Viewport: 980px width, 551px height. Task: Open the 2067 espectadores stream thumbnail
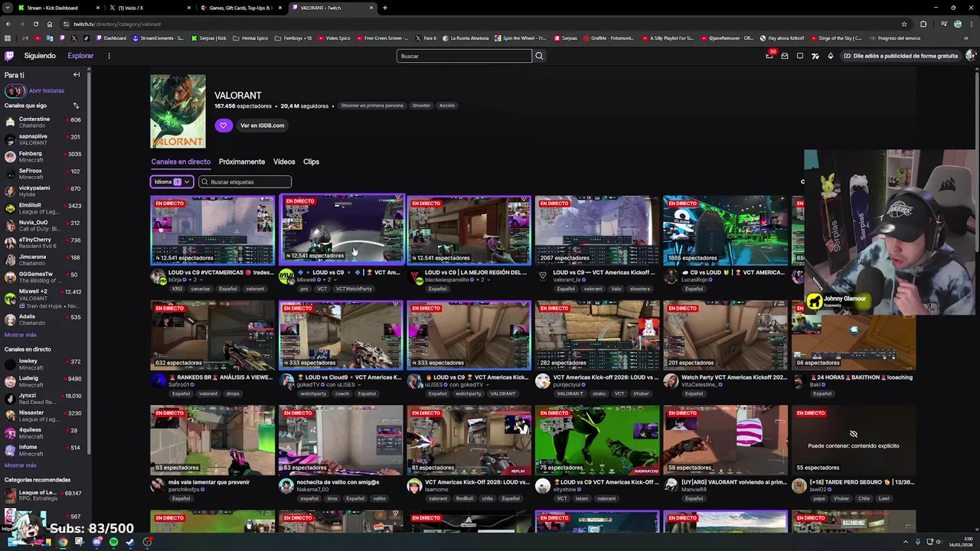pos(597,230)
